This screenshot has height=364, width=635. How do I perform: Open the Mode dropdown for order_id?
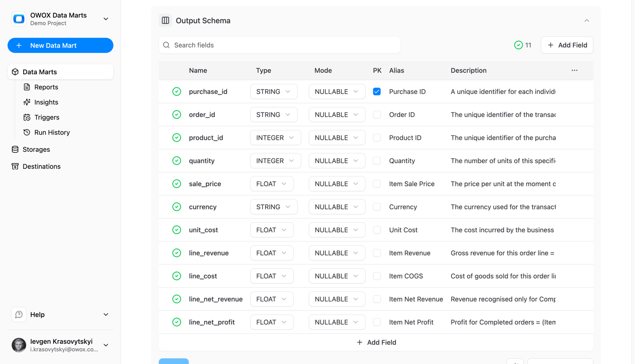pyautogui.click(x=337, y=115)
